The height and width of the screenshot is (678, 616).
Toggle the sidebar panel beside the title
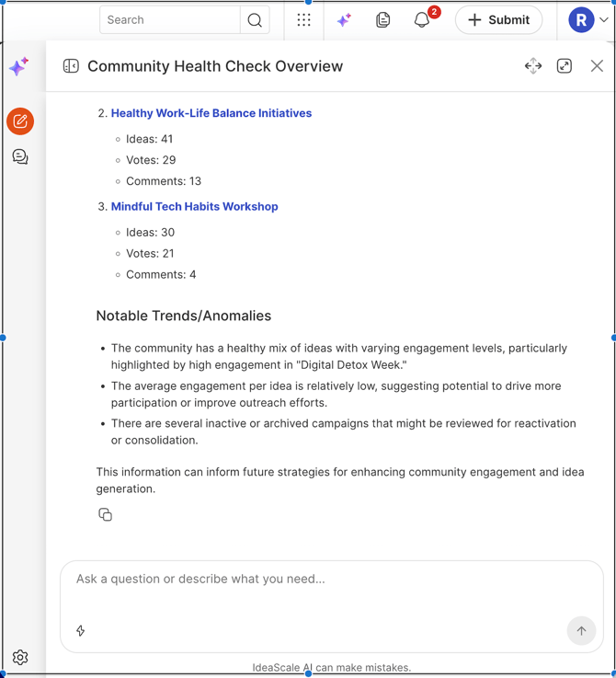[x=71, y=66]
